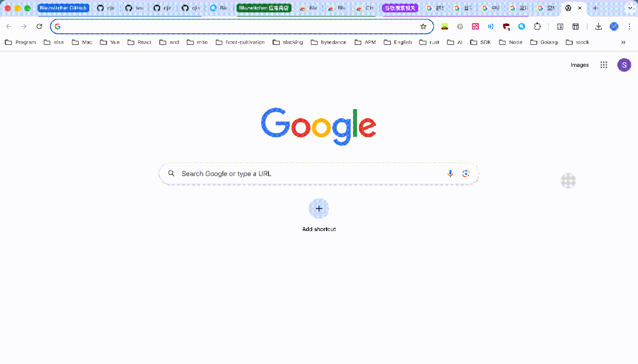Open the front-cultivation bookmarks folder
The width and height of the screenshot is (638, 364).
(x=241, y=43)
